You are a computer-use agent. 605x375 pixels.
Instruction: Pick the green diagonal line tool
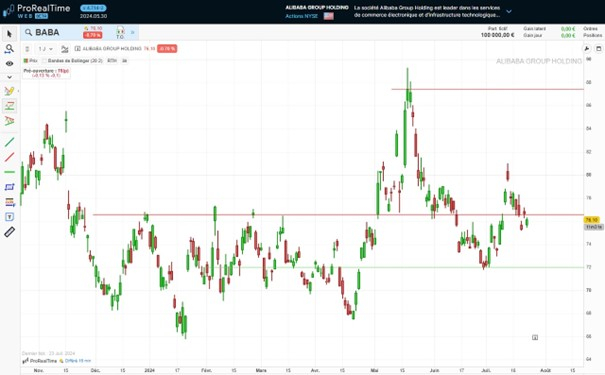pyautogui.click(x=9, y=142)
